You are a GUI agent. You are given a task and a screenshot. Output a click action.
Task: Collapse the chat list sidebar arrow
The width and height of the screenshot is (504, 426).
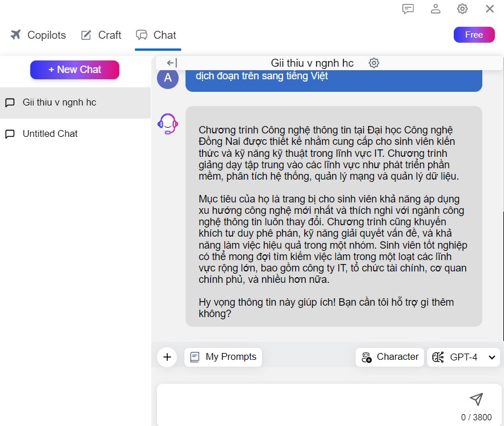coord(171,63)
